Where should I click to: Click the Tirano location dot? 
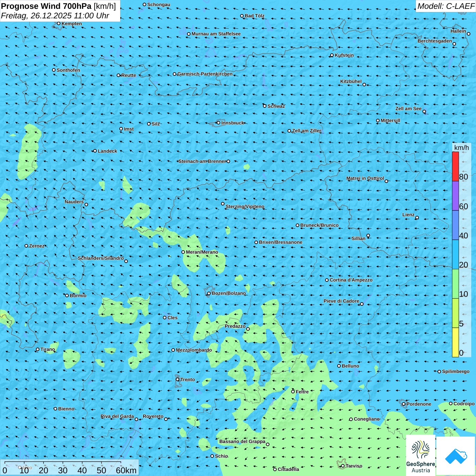click(x=38, y=349)
